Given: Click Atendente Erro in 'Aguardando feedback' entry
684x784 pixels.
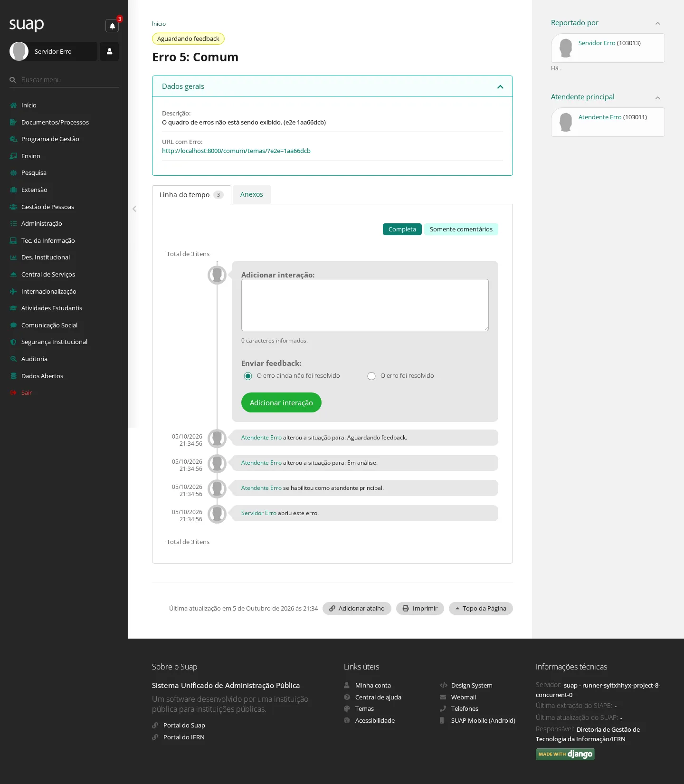Looking at the screenshot, I should tap(261, 438).
